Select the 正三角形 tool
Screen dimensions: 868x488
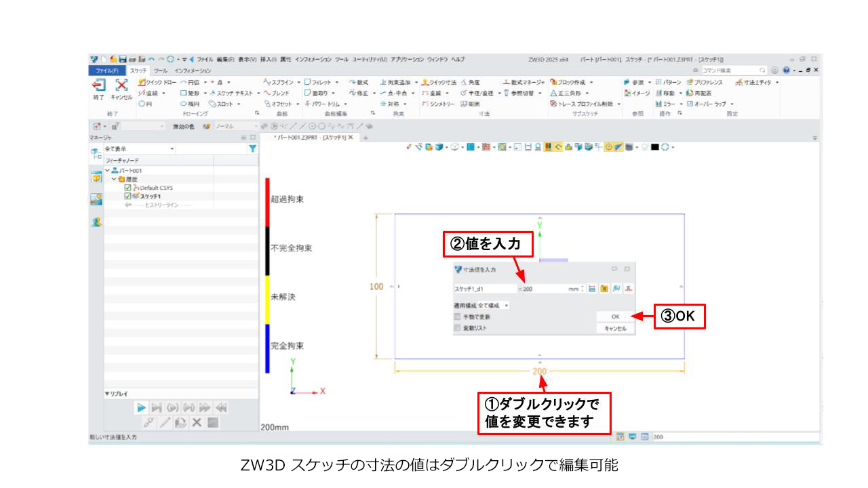pyautogui.click(x=567, y=93)
